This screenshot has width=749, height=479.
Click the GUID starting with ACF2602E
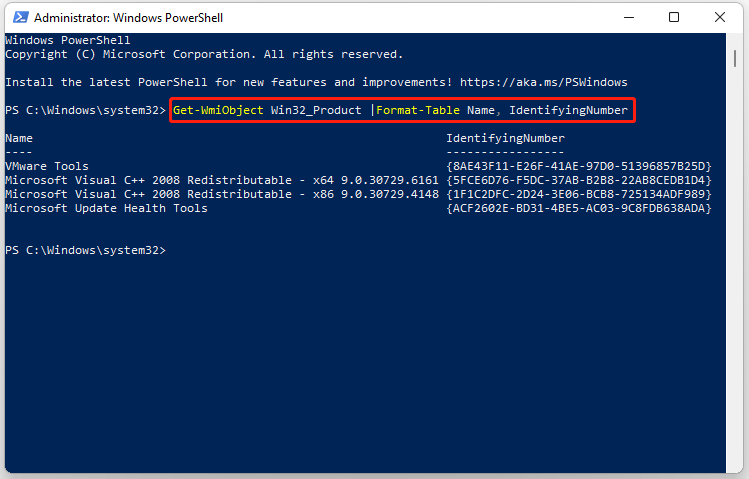click(x=579, y=208)
